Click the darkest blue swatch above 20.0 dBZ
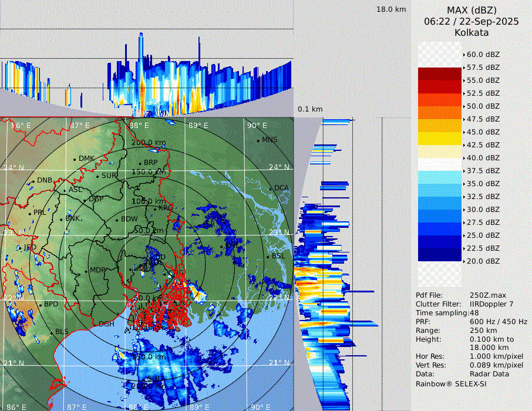The width and height of the screenshot is (532, 411). pos(440,254)
